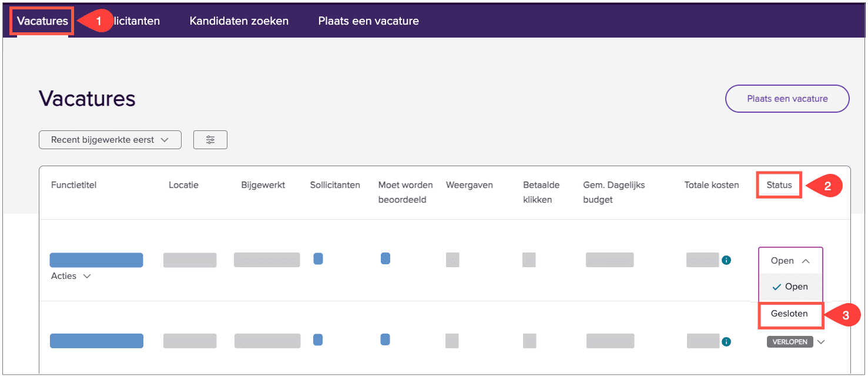This screenshot has width=868, height=377.
Task: Open the Recent bijgewerkte eerst sort dropdown
Action: coord(110,140)
